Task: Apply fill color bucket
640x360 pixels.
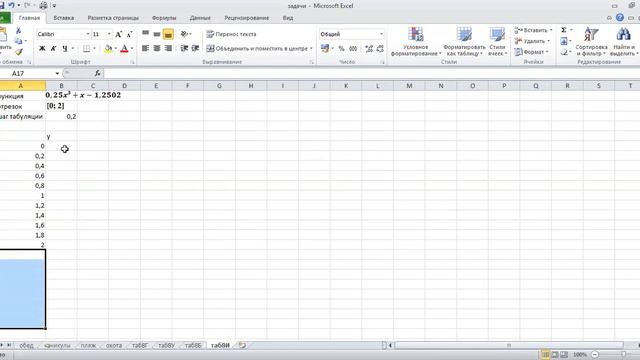Action: tap(108, 49)
